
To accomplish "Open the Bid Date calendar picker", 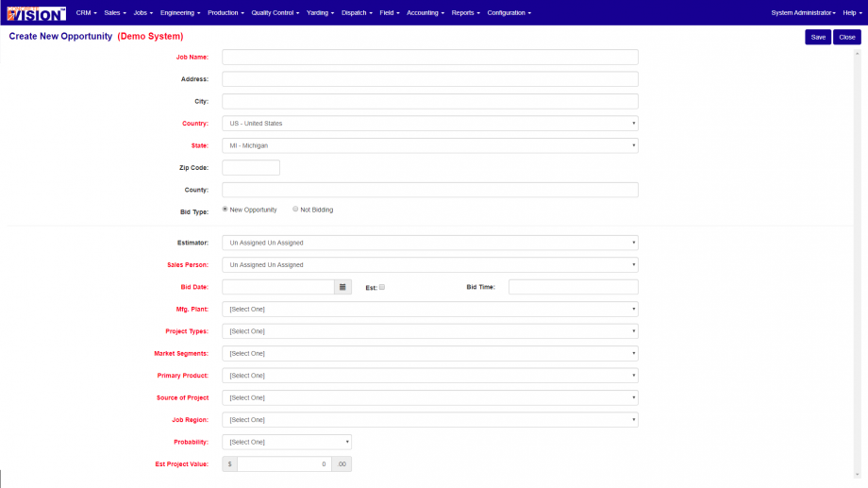I will click(342, 287).
